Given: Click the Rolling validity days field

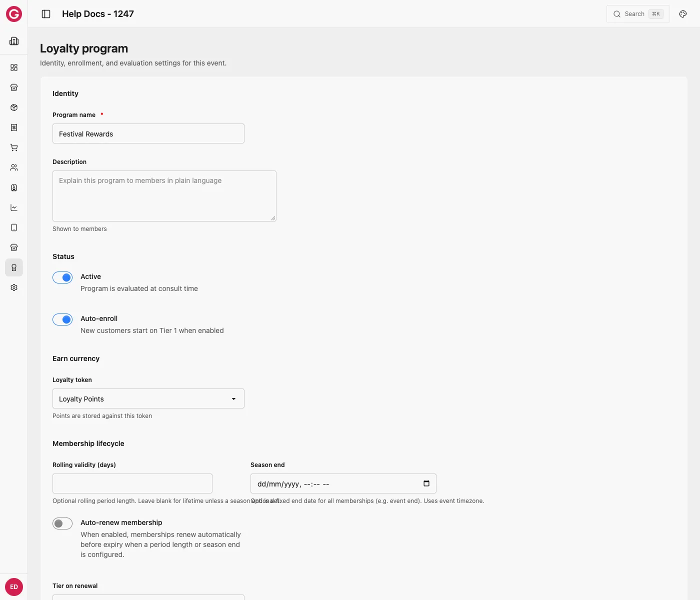Looking at the screenshot, I should (132, 483).
